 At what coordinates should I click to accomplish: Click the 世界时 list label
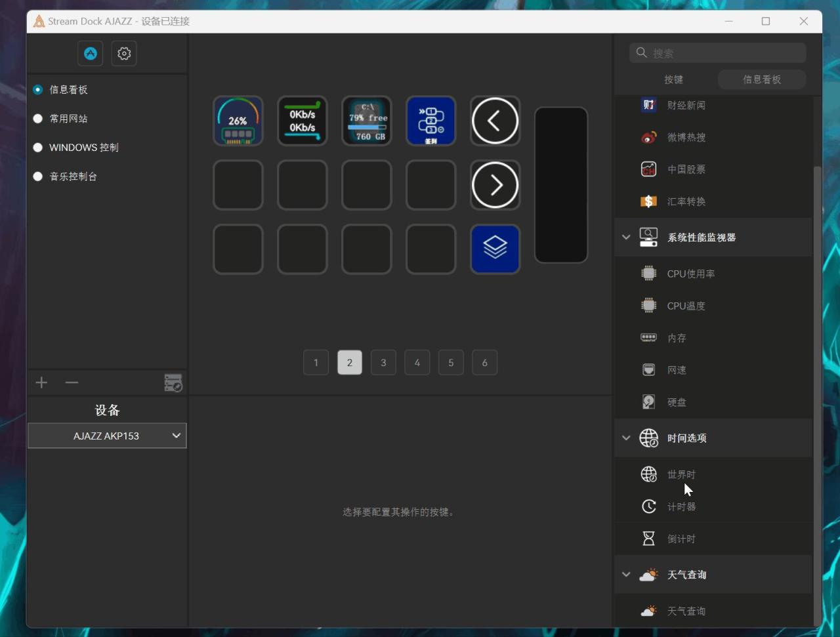[x=681, y=474]
